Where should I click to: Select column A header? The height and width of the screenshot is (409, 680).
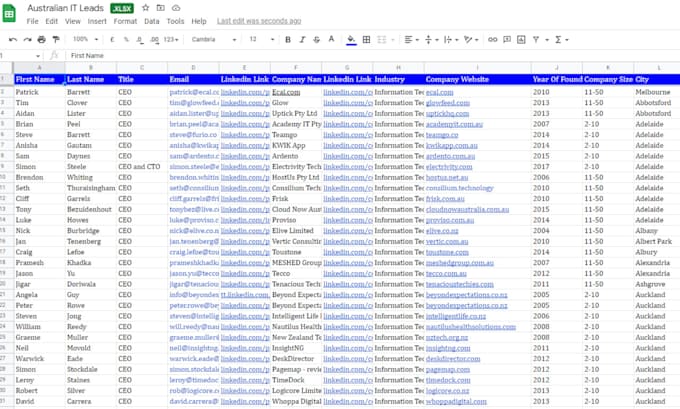39,68
